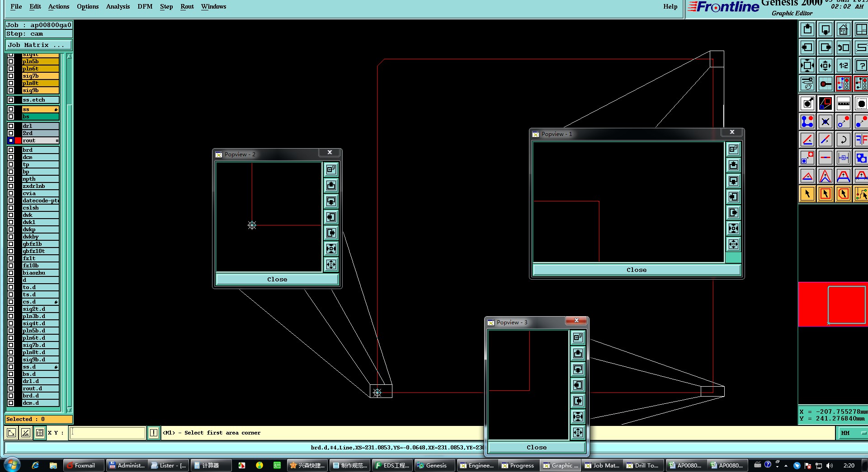Toggle display checkbox for ss.etch layer
The image size is (868, 472).
click(x=11, y=100)
